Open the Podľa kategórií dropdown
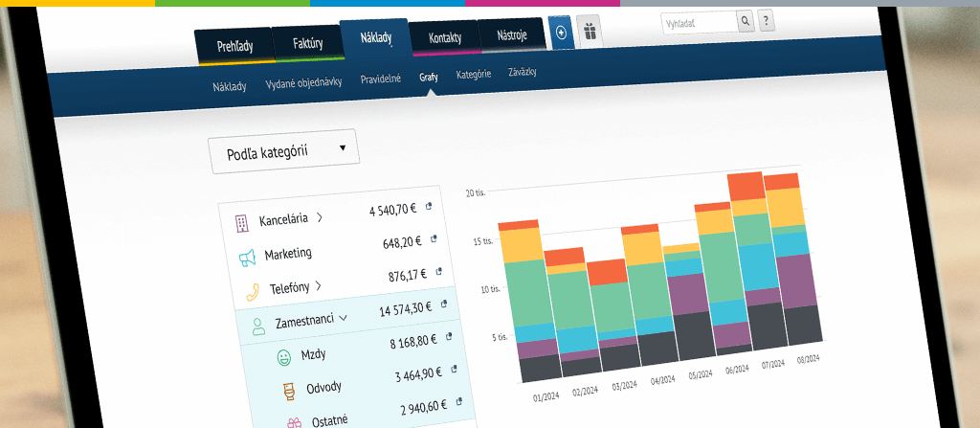The height and width of the screenshot is (428, 980). 283,150
